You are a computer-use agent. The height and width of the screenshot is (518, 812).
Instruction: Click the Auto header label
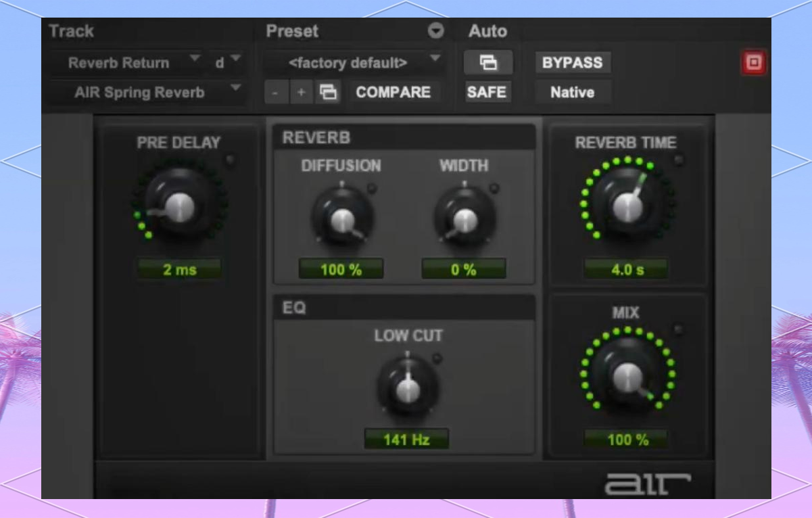pos(487,31)
